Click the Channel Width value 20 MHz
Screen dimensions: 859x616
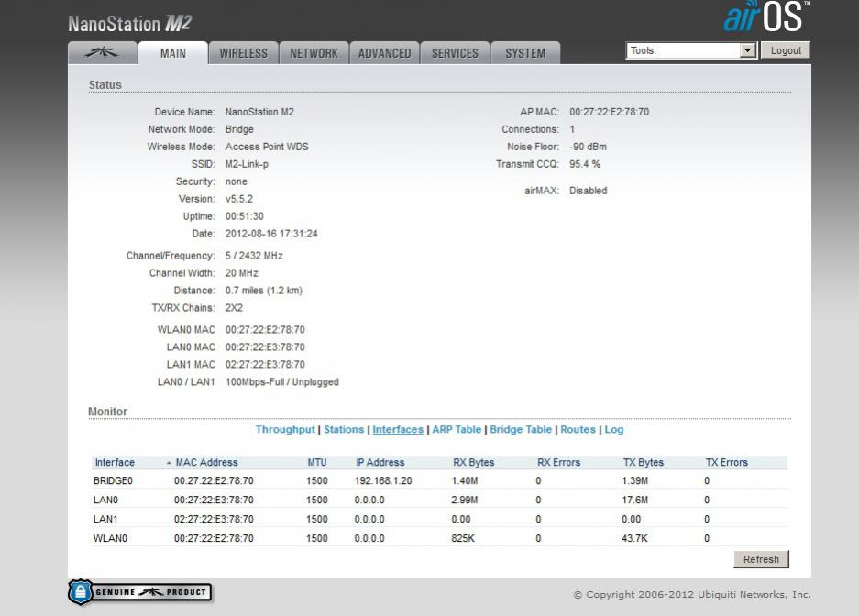tap(242, 272)
